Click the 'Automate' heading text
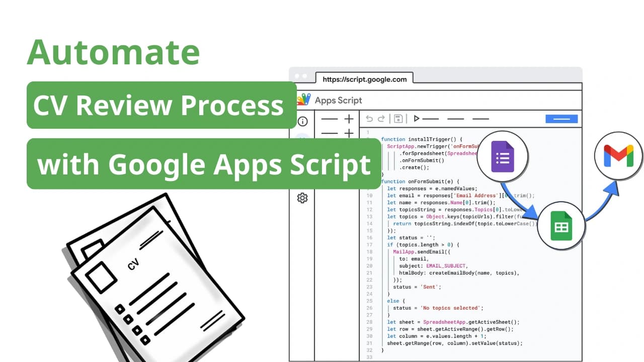This screenshot has width=644, height=362. pyautogui.click(x=113, y=52)
